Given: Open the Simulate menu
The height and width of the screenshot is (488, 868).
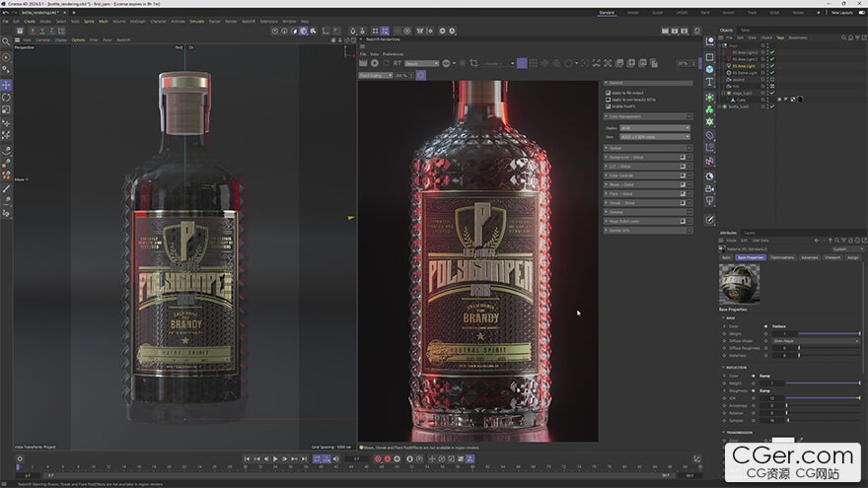Looking at the screenshot, I should click(x=197, y=21).
